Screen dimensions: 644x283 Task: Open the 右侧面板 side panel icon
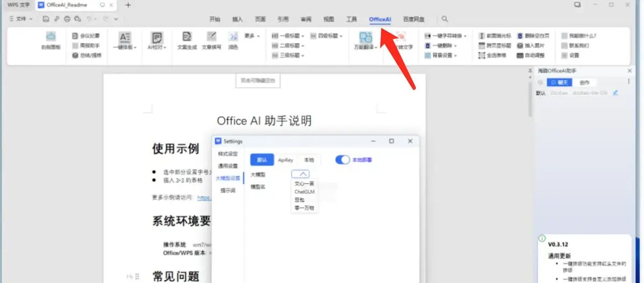[x=51, y=37]
